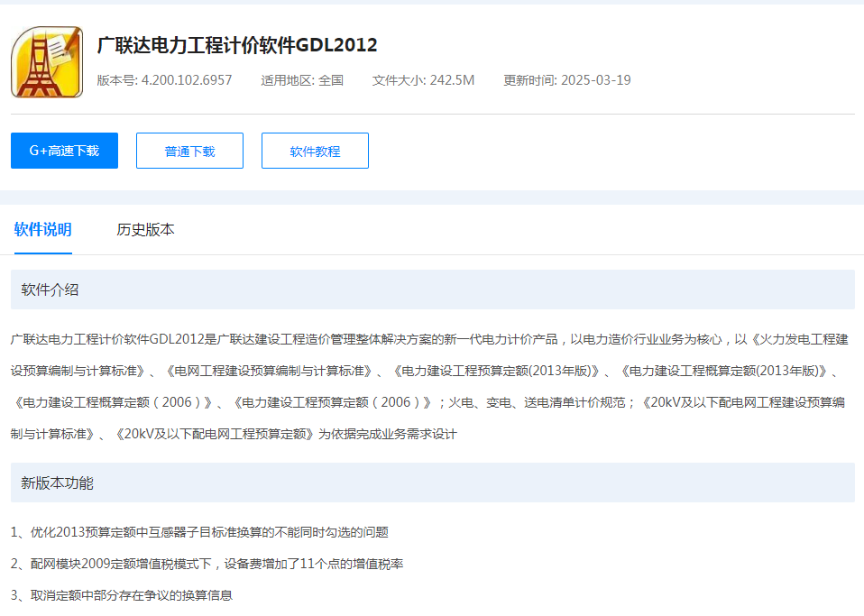Click feature line 3 取消定额中部分存在争议的换算信息
Screen dimensions: 864x616
(122, 595)
